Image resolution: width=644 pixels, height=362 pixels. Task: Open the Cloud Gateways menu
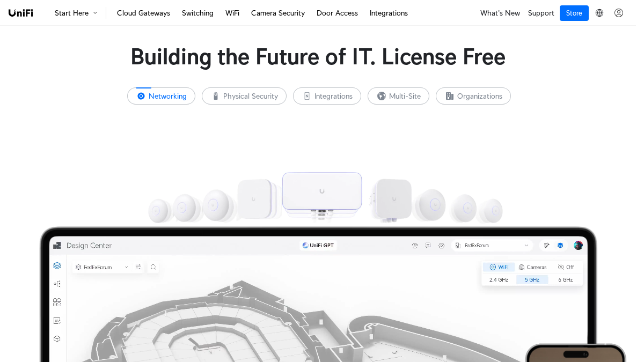(x=143, y=13)
